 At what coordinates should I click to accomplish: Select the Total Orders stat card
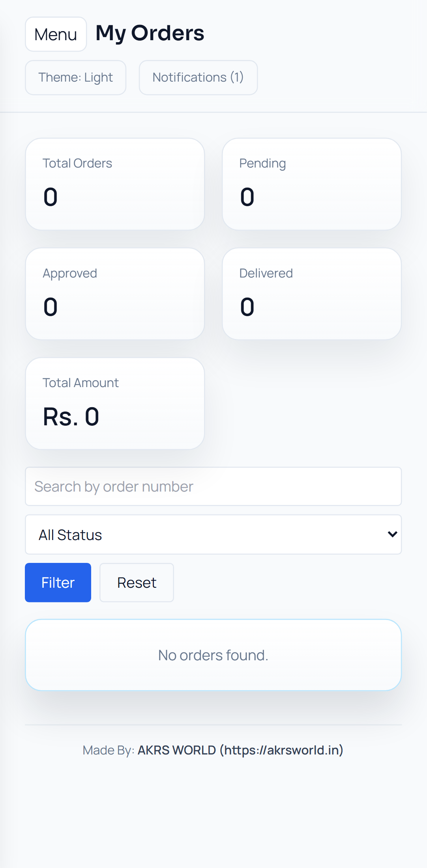115,184
